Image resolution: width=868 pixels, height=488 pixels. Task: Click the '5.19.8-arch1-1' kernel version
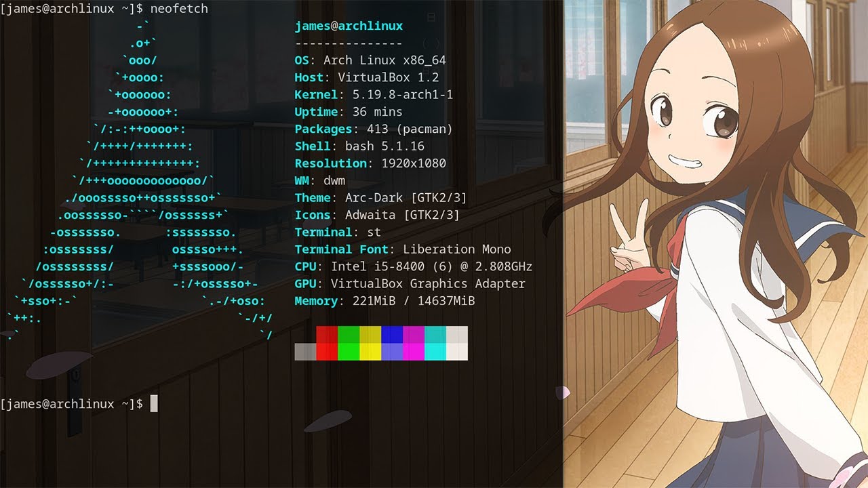click(403, 95)
